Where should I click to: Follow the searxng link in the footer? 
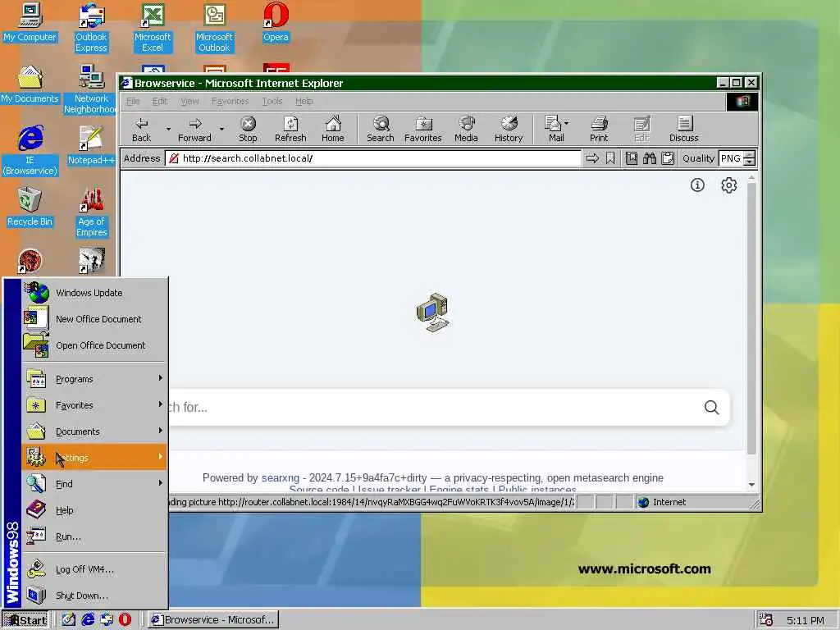[x=281, y=477]
